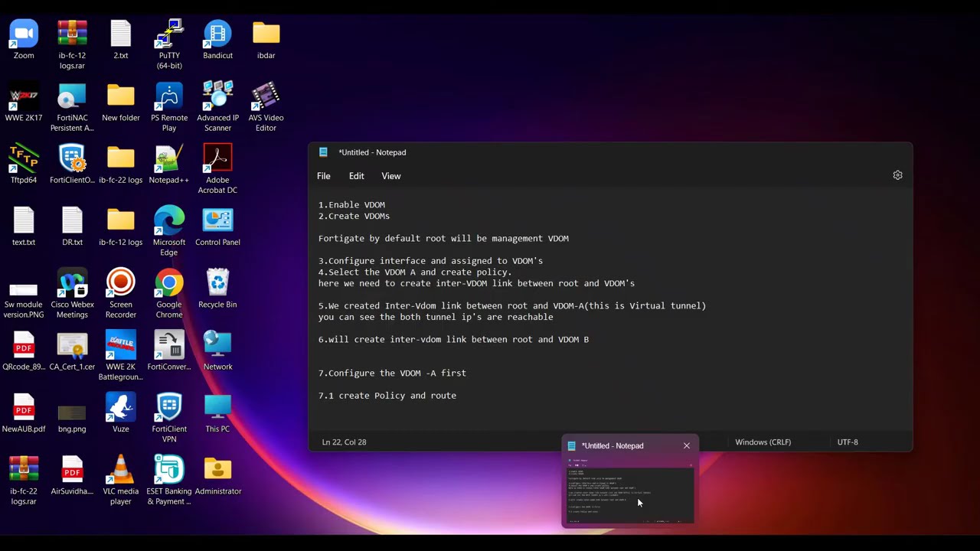Open ESET Banking & Payment shortcut

click(x=169, y=481)
